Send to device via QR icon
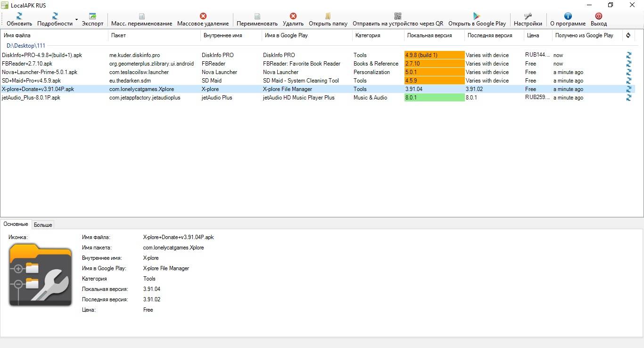The height and width of the screenshot is (348, 644). (398, 16)
